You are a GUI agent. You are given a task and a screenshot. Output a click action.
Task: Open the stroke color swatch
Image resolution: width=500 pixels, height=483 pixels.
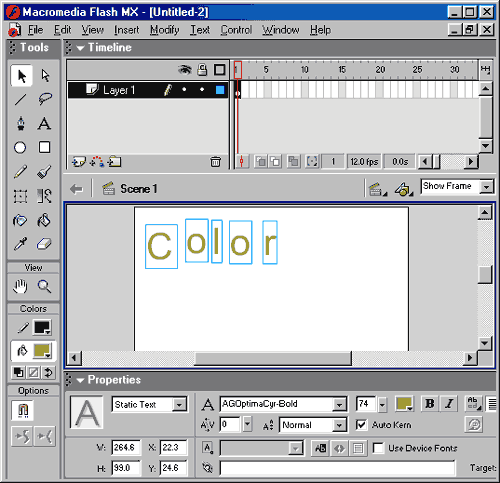pos(42,327)
